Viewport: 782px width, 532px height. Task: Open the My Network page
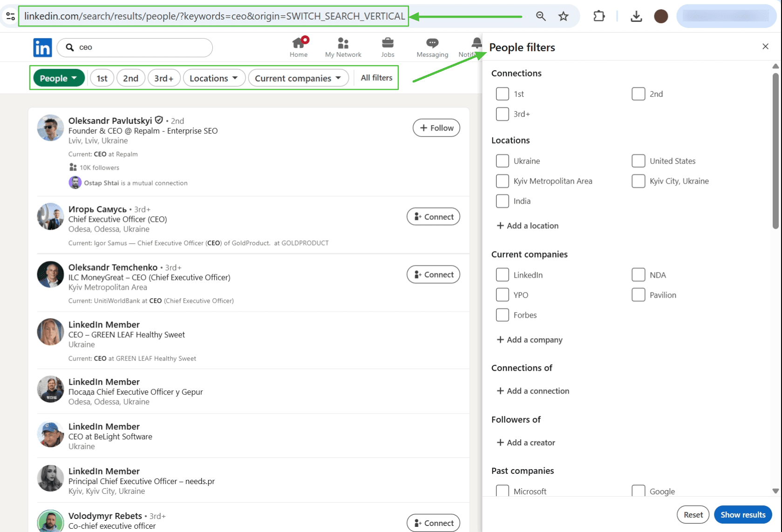tap(343, 47)
